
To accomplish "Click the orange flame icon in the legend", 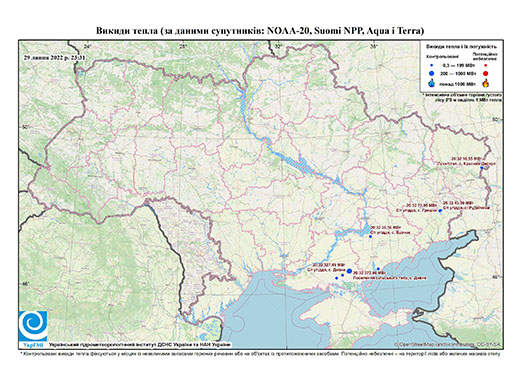I will [x=486, y=83].
